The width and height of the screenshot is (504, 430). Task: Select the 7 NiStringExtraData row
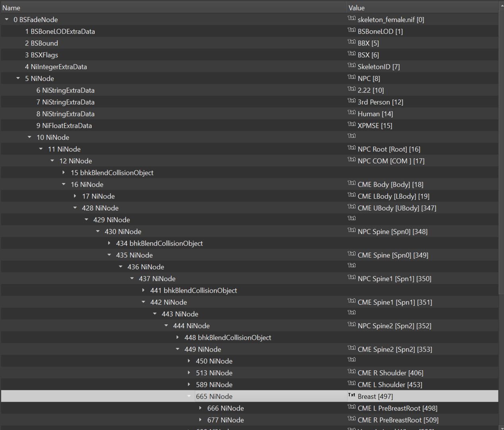click(x=250, y=102)
